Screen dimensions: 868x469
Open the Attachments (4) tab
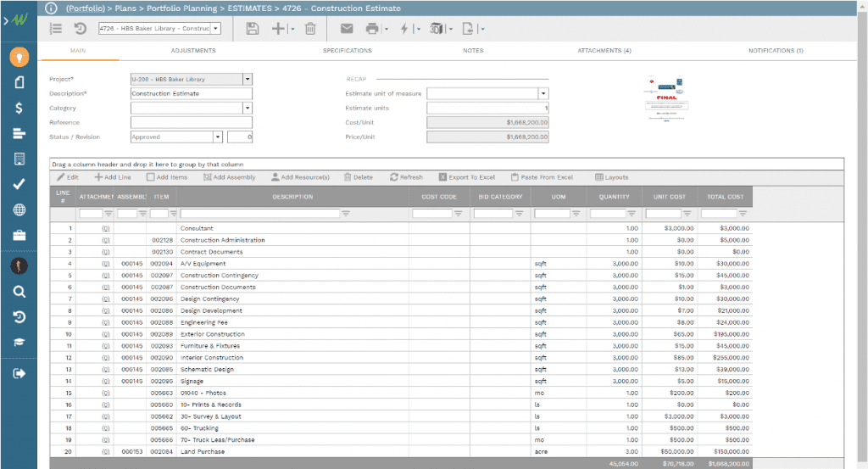tap(604, 51)
